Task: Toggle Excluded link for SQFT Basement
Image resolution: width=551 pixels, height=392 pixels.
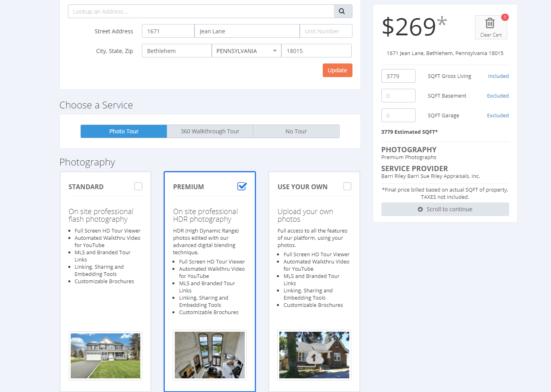Action: [x=498, y=96]
